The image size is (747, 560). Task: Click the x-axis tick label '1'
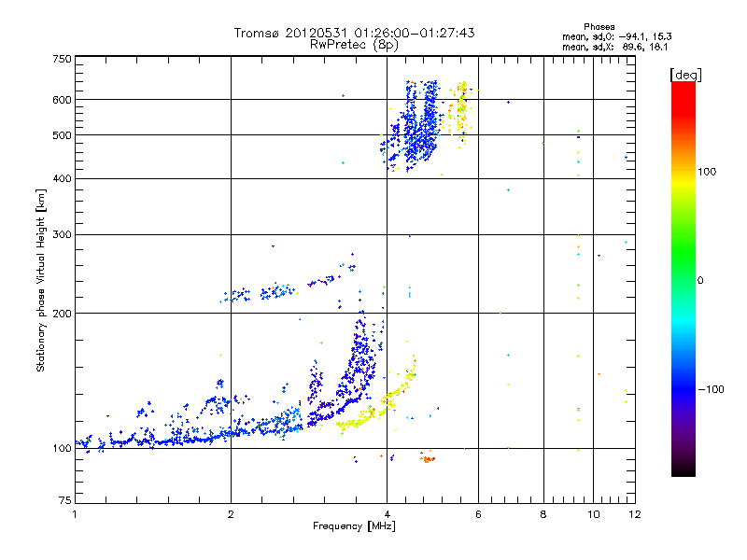coord(75,514)
